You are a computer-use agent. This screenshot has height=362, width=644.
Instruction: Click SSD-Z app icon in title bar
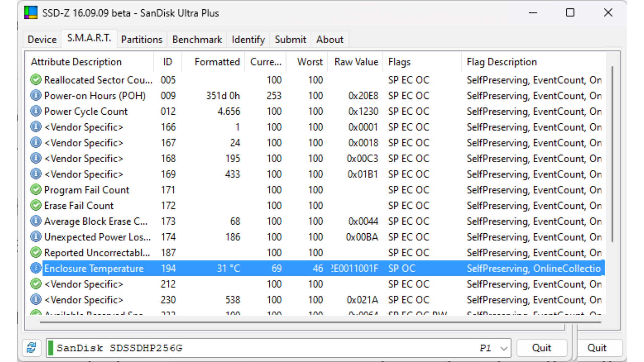pyautogui.click(x=31, y=13)
